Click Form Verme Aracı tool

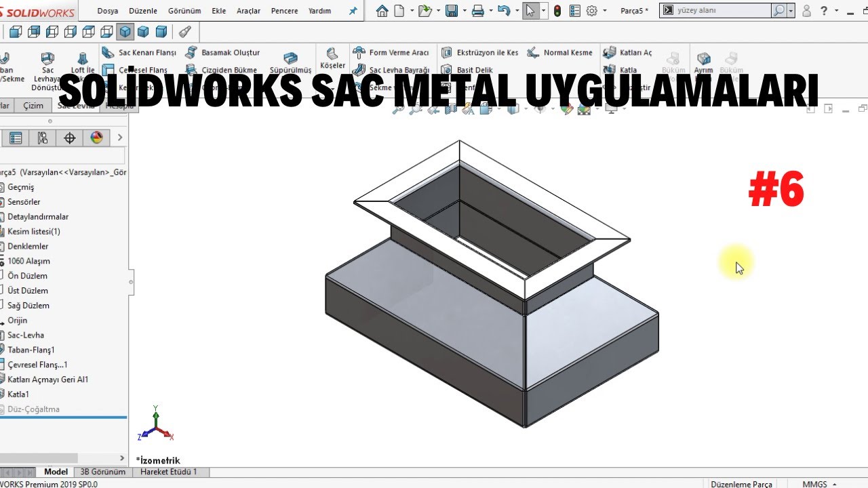click(x=391, y=52)
